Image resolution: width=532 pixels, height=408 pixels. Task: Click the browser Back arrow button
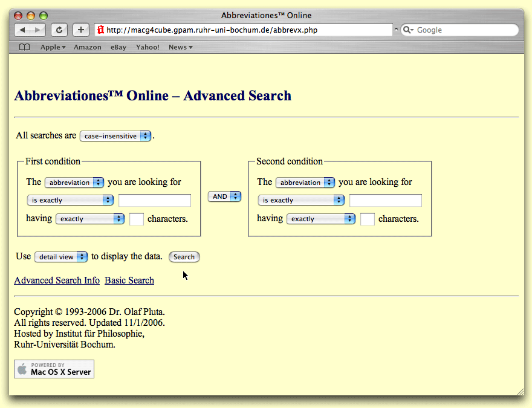point(22,30)
